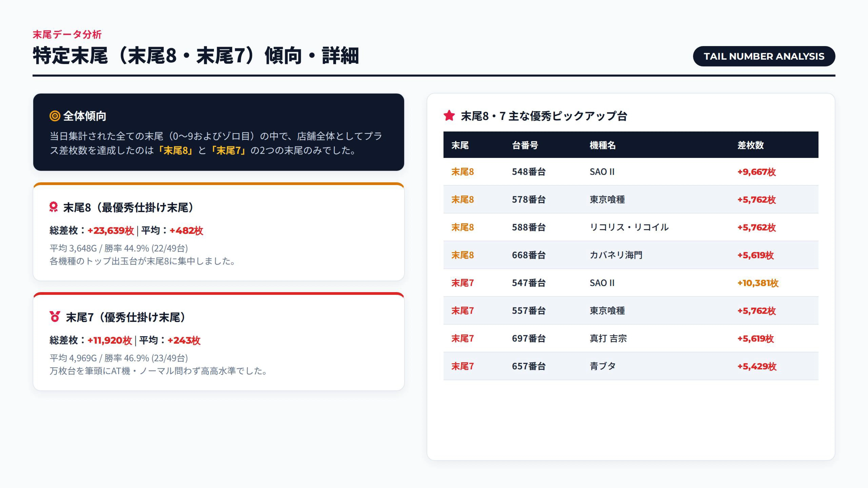868x488 pixels.
Task: Click the 548番台 cell
Action: point(529,172)
